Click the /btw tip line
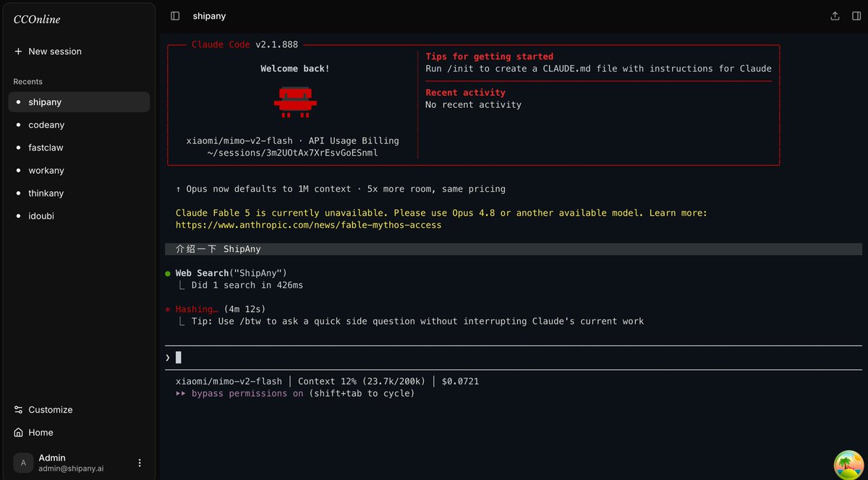Screen dimensions: 868x480 (x=417, y=321)
